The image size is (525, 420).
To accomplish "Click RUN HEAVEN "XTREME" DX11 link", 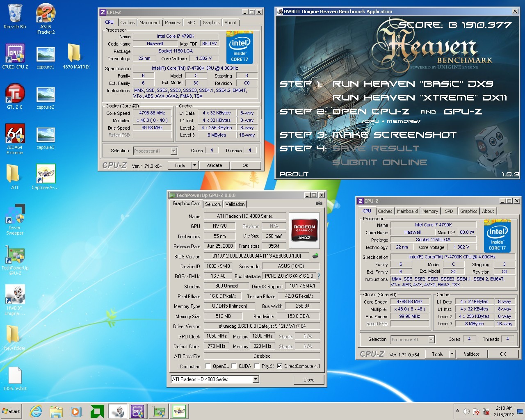I will (420, 98).
